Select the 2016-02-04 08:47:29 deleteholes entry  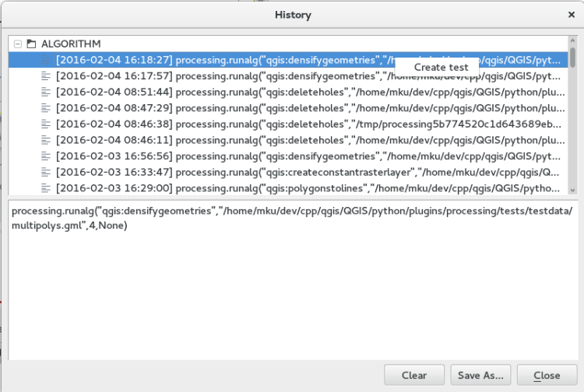click(x=288, y=108)
